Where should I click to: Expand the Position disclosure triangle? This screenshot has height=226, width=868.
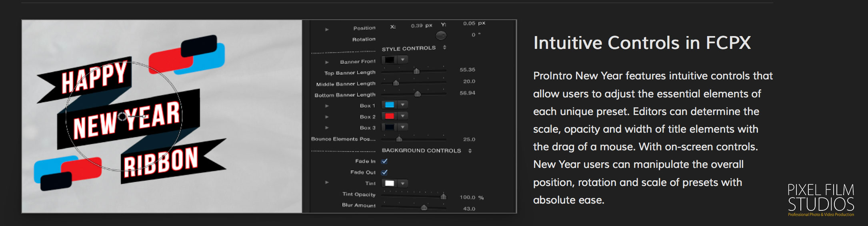[327, 29]
